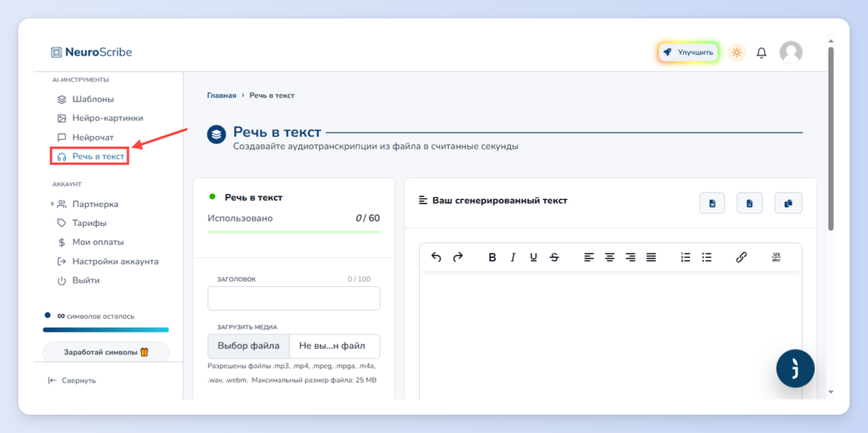Click the Выбор файла button
This screenshot has width=868, height=433.
click(x=249, y=346)
